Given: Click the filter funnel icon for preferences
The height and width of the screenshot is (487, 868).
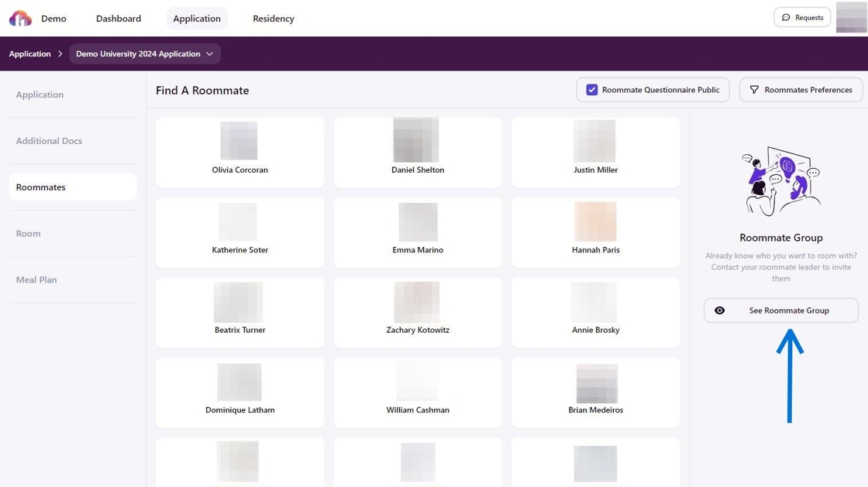Looking at the screenshot, I should (754, 90).
